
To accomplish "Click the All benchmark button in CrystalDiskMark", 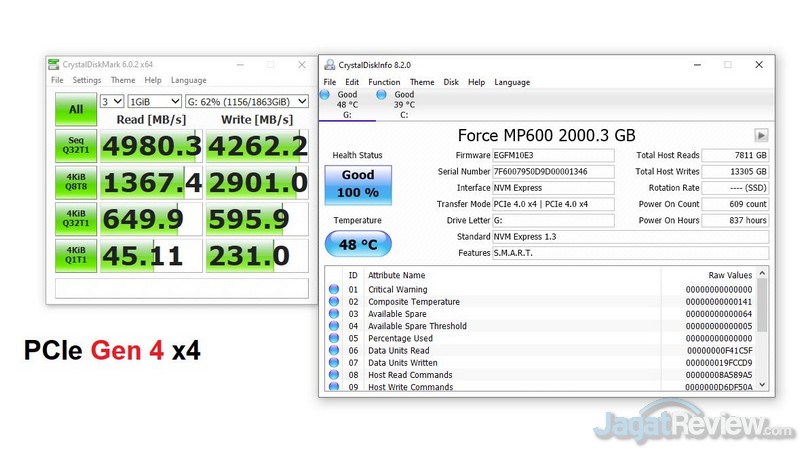I will 76,109.
